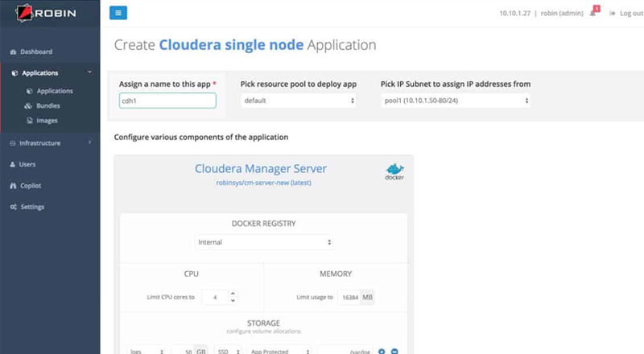The height and width of the screenshot is (354, 644).
Task: Open the SSD media type dropdown
Action: pyautogui.click(x=229, y=351)
